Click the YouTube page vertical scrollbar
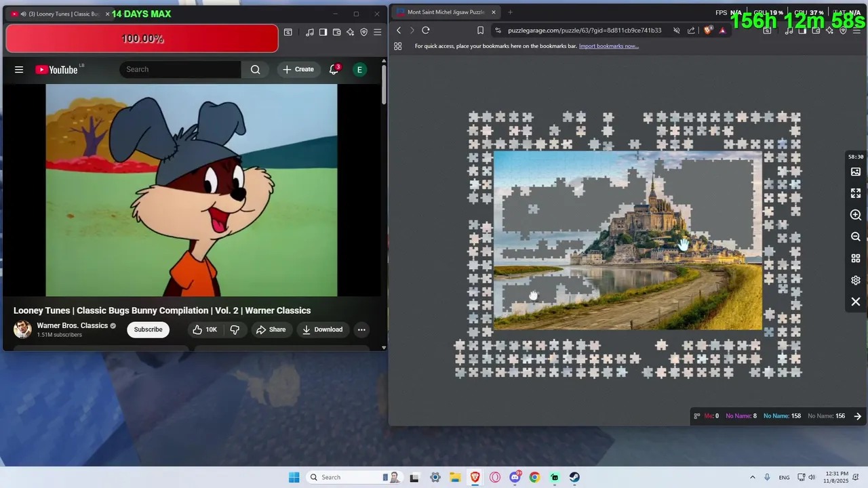The image size is (868, 488). [x=384, y=85]
